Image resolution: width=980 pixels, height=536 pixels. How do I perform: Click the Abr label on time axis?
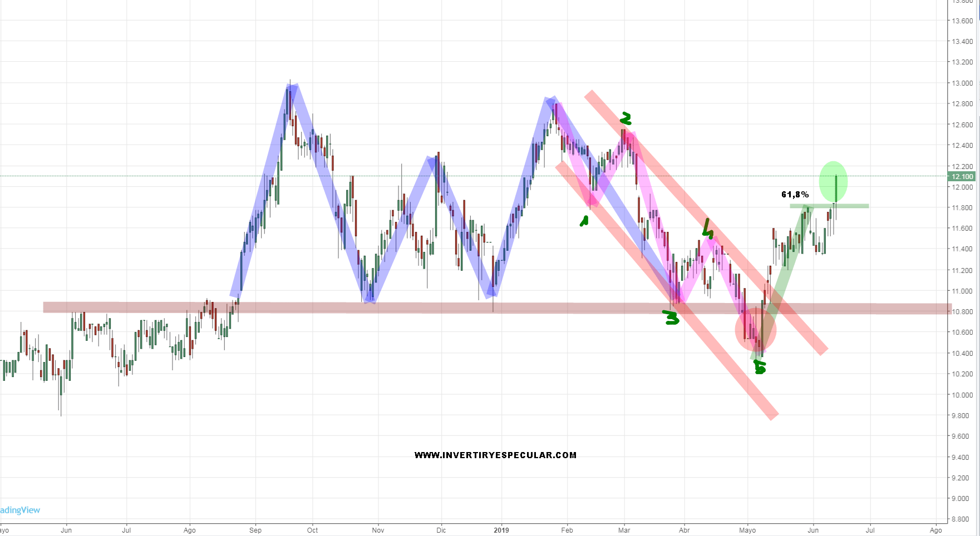pyautogui.click(x=684, y=530)
